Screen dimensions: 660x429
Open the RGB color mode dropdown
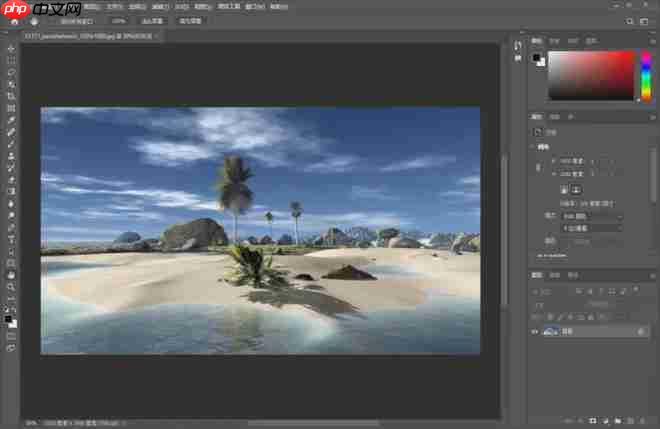(592, 216)
